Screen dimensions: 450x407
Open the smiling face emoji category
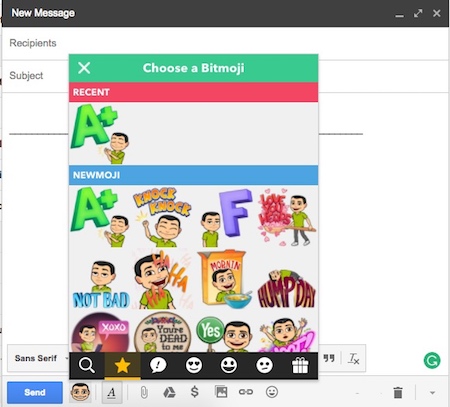[229, 365]
